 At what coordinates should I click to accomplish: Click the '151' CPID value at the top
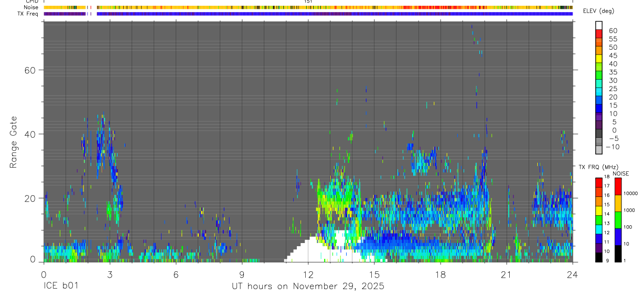308,2
